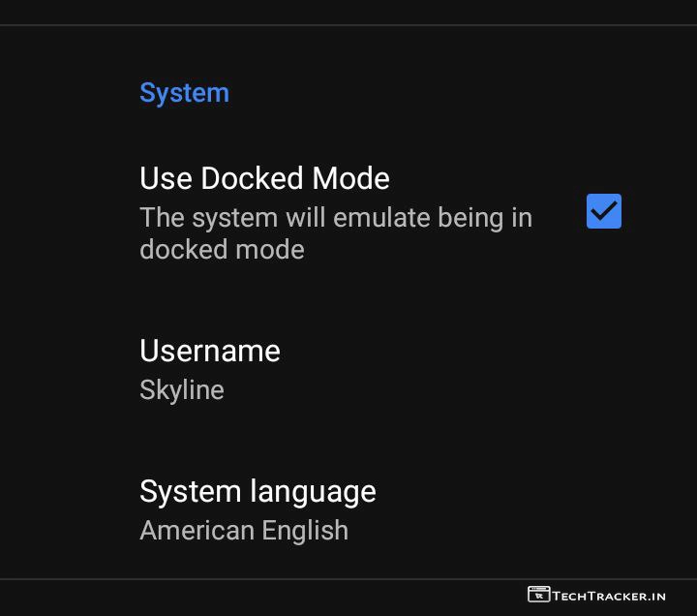Click the "Use Docked Mode" title
This screenshot has height=616, width=697.
tap(264, 178)
